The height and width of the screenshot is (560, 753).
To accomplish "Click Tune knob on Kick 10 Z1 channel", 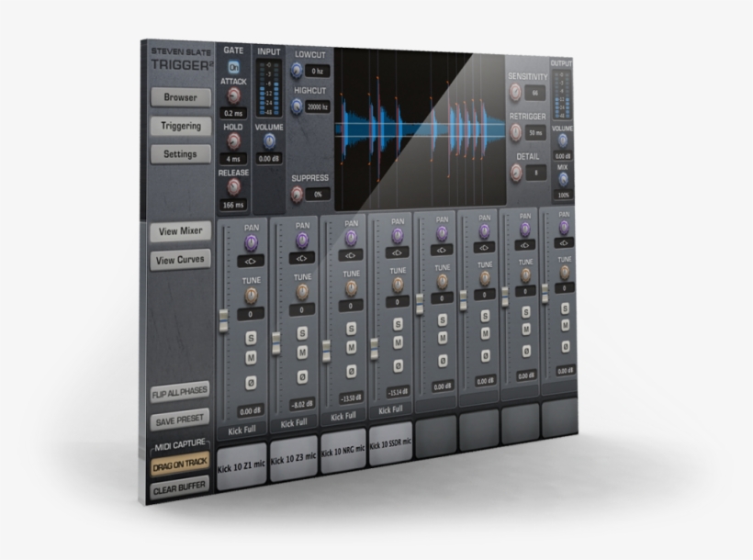I will coord(251,296).
